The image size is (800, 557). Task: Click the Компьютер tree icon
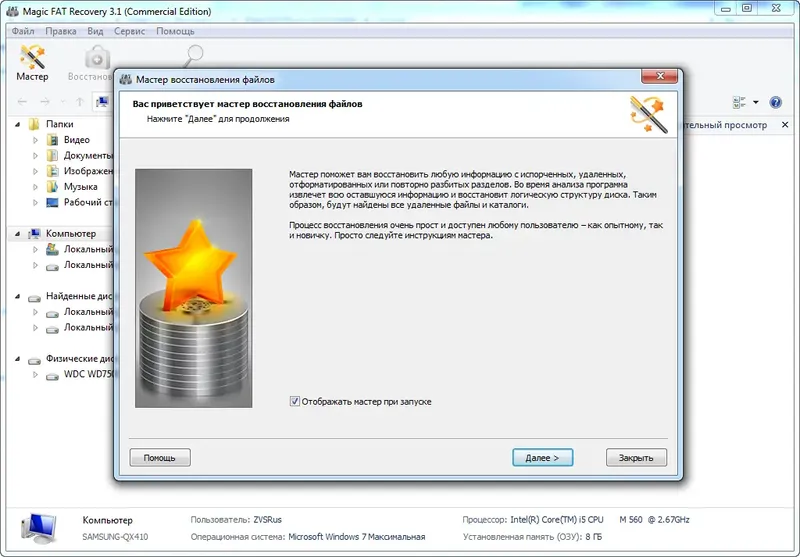[34, 234]
